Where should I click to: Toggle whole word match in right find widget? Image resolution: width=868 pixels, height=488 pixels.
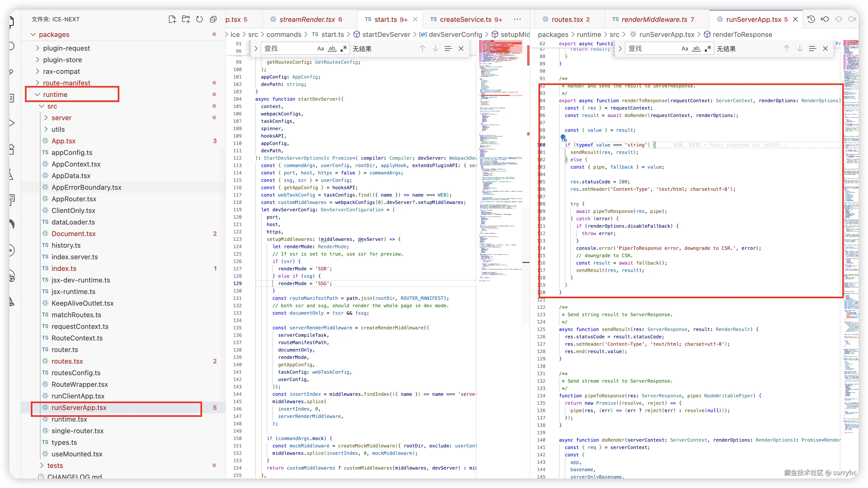click(696, 48)
